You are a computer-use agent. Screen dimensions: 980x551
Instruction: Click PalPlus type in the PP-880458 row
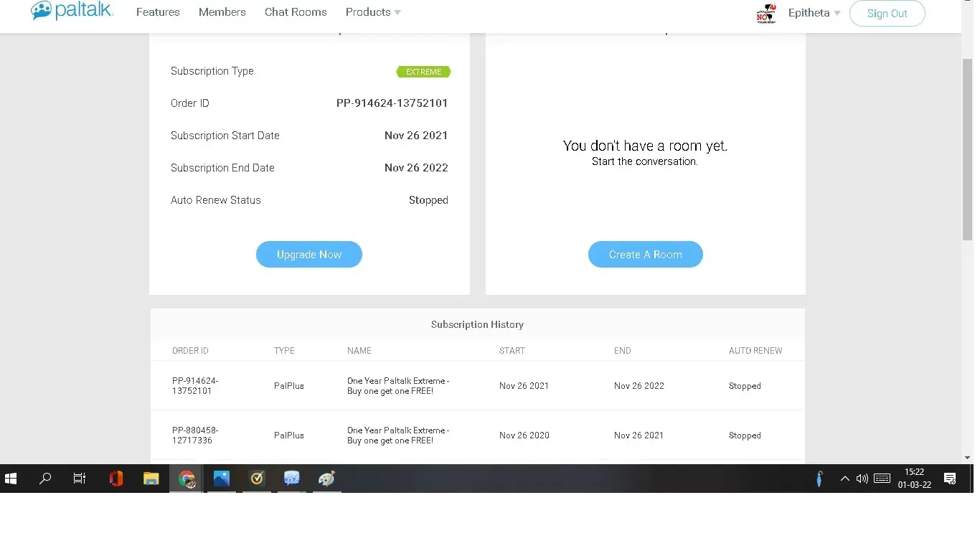pyautogui.click(x=289, y=435)
